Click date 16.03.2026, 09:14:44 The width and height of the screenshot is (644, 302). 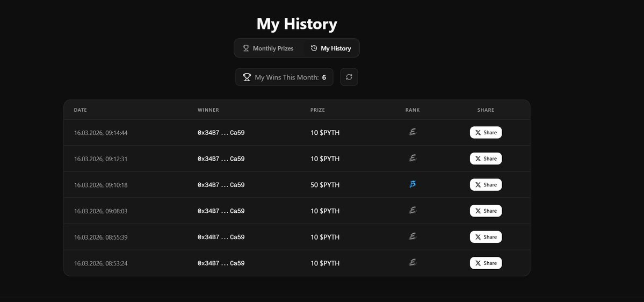(100, 133)
